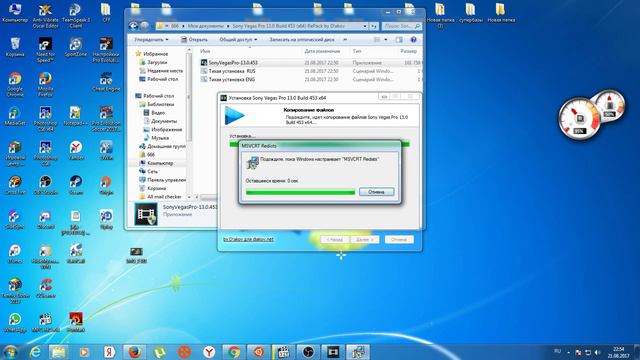
Task: Select Недавние места in navigation pane
Action: 161,71
